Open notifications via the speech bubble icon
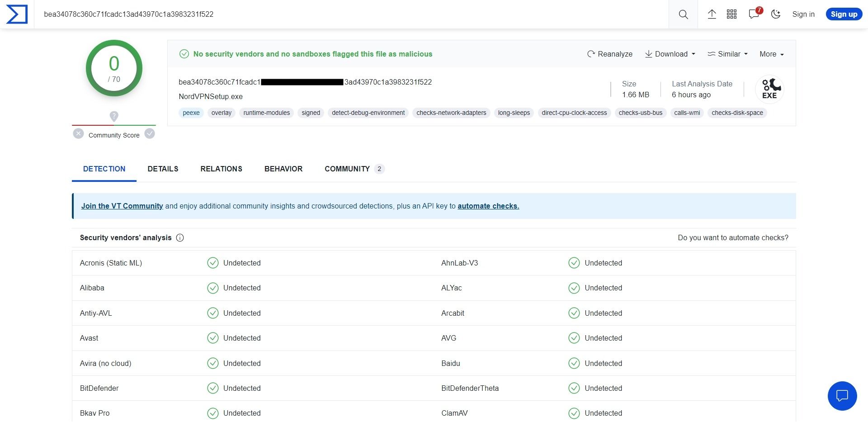 pyautogui.click(x=753, y=14)
